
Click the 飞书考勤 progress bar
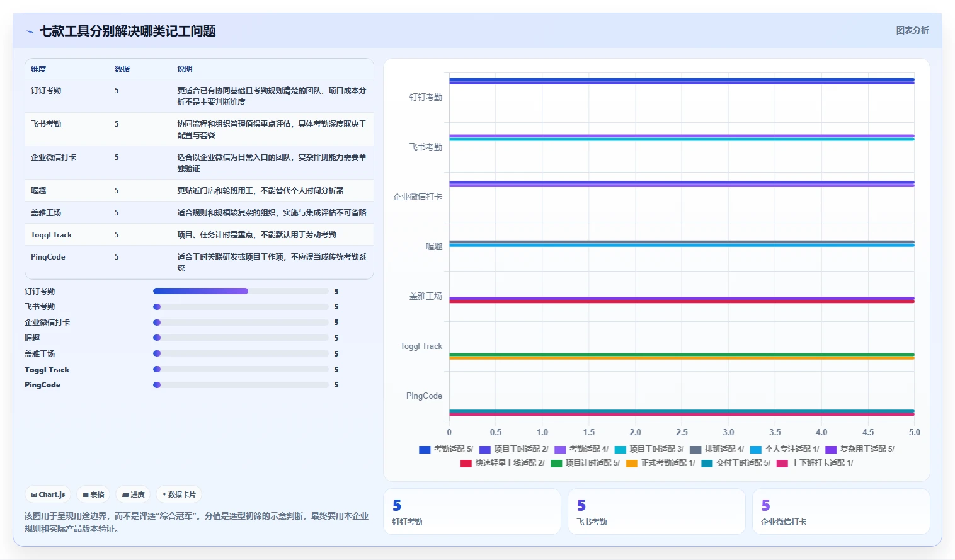(241, 307)
